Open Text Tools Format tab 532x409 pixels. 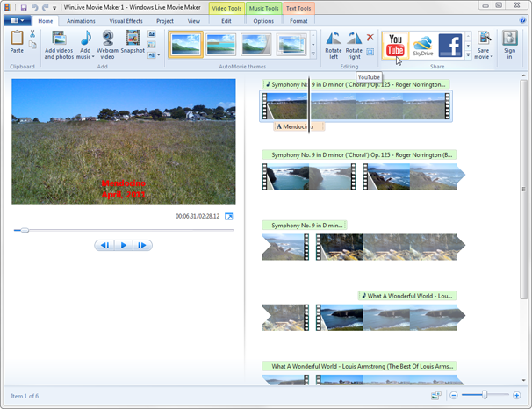point(298,21)
